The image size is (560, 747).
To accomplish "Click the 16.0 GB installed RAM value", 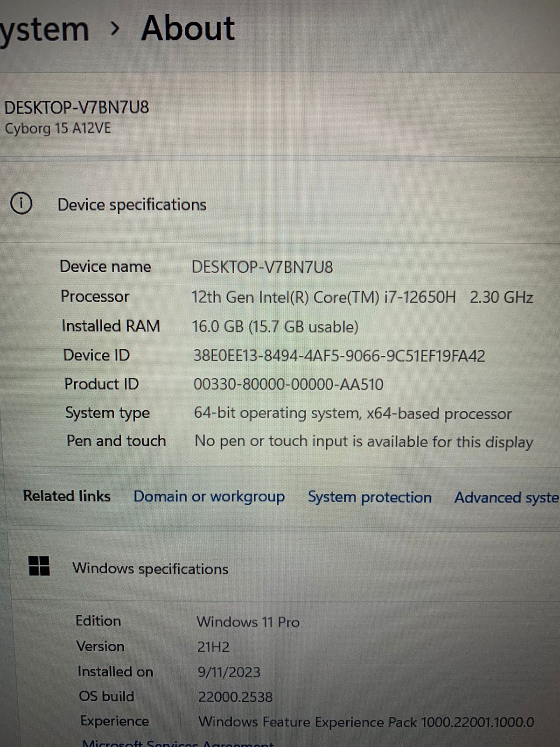I will (x=275, y=326).
